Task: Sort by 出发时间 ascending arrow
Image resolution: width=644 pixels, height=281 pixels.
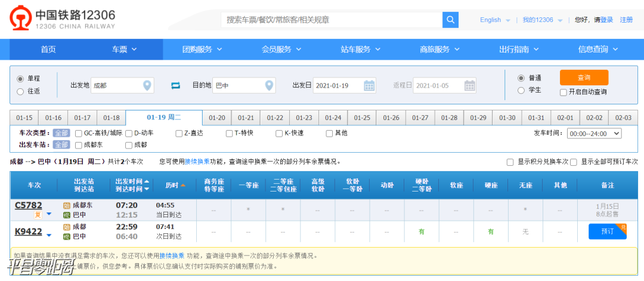Action: [x=147, y=181]
